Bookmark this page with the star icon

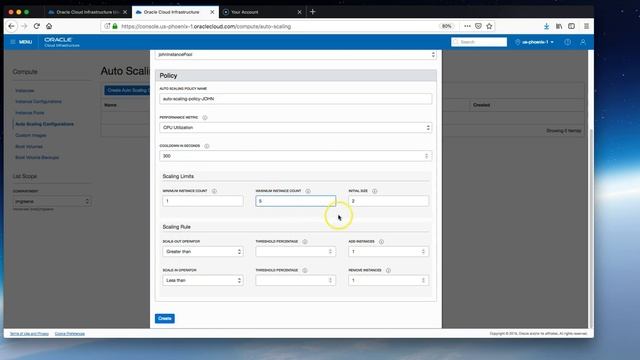[489, 26]
